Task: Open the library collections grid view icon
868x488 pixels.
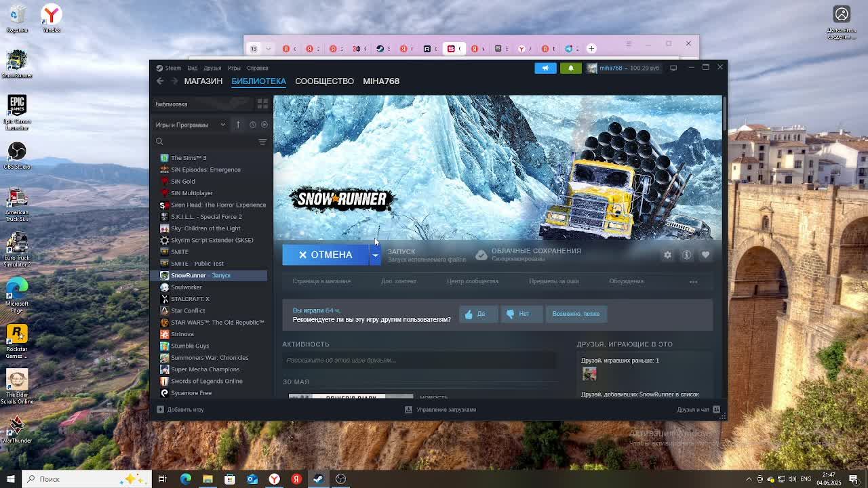Action: [x=262, y=104]
